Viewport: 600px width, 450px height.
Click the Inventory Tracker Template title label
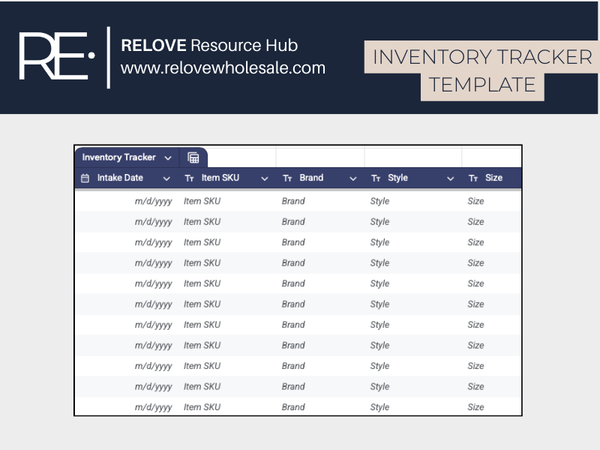click(481, 71)
